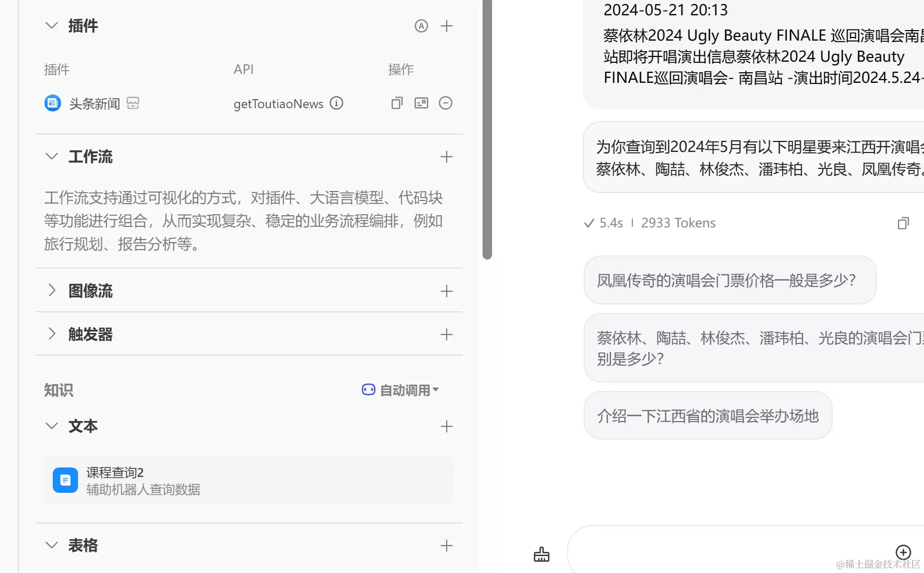Copy the chat response with 2933 Tokens

[x=903, y=223]
